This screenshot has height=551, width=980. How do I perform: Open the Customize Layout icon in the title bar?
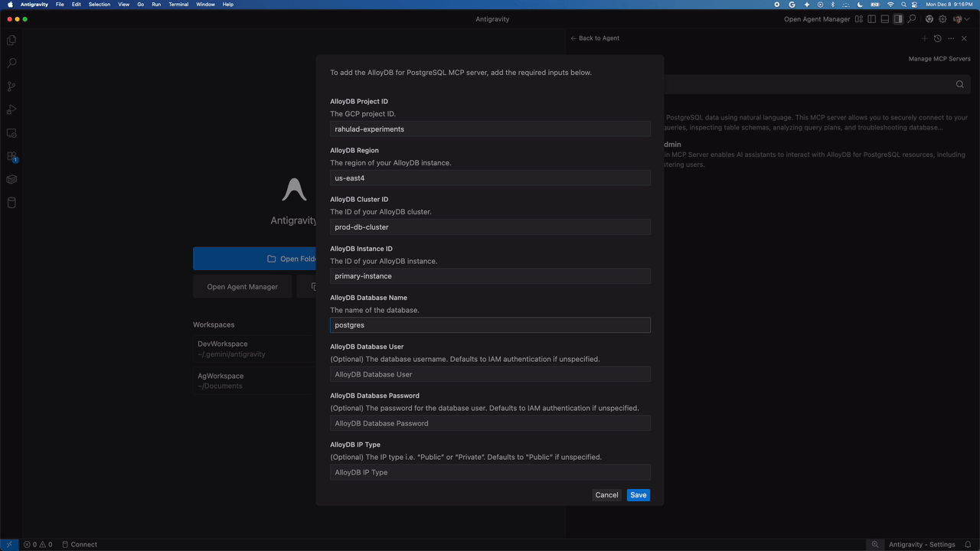coord(858,19)
